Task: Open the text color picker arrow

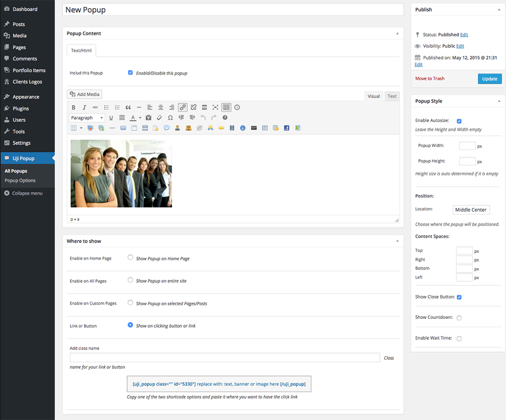Action: (140, 118)
